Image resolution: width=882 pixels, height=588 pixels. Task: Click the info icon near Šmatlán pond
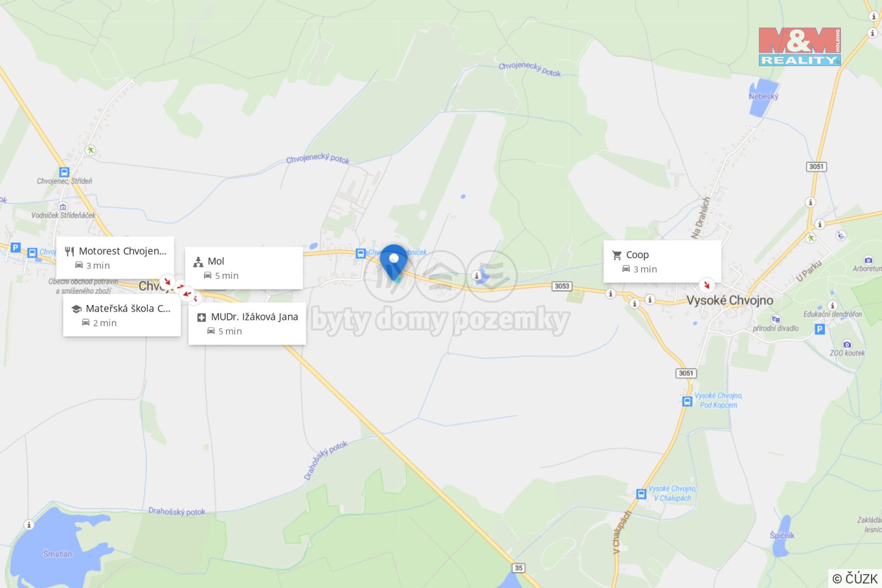[29, 525]
